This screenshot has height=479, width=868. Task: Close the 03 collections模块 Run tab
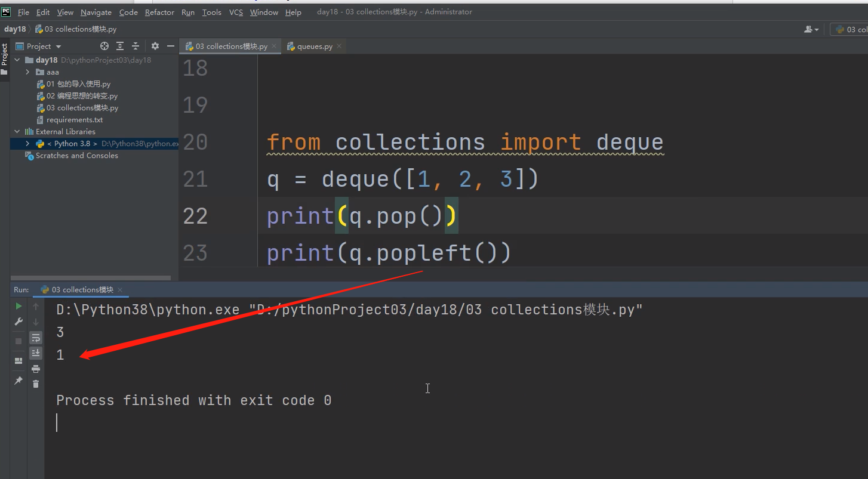tap(120, 290)
